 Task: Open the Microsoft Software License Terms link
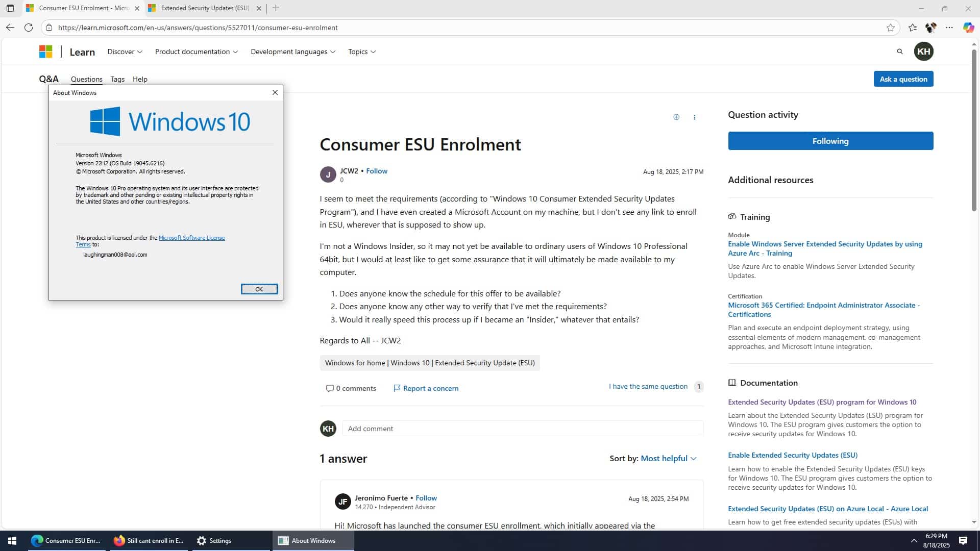(x=191, y=238)
